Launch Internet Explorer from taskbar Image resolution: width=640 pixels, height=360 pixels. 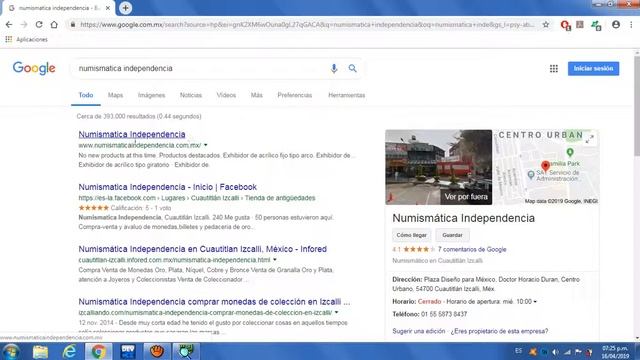(69, 351)
